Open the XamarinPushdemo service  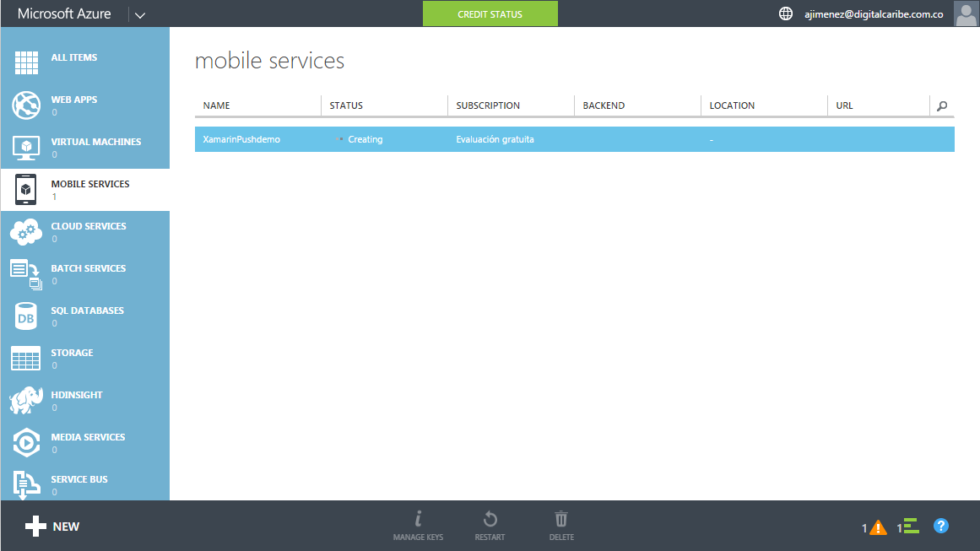click(241, 139)
